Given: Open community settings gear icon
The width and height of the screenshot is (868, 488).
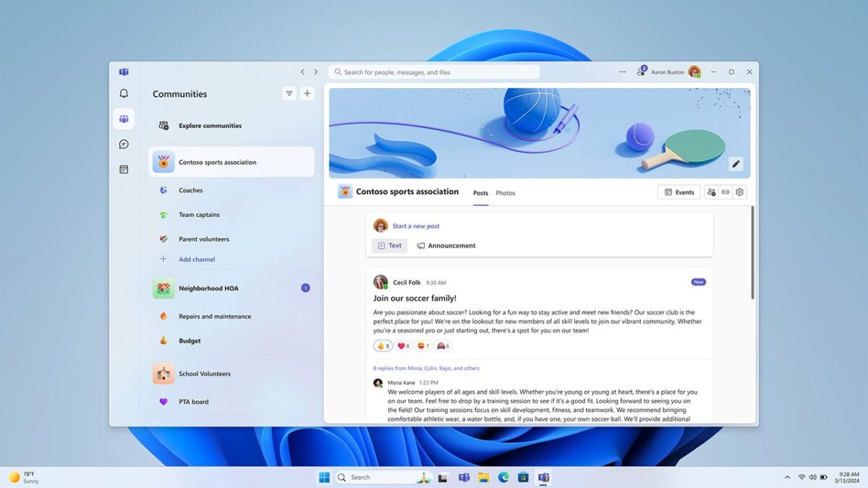Looking at the screenshot, I should (x=739, y=192).
